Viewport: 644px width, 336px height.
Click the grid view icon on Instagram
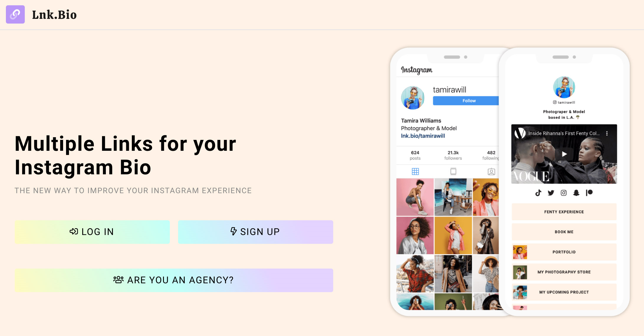click(x=415, y=171)
